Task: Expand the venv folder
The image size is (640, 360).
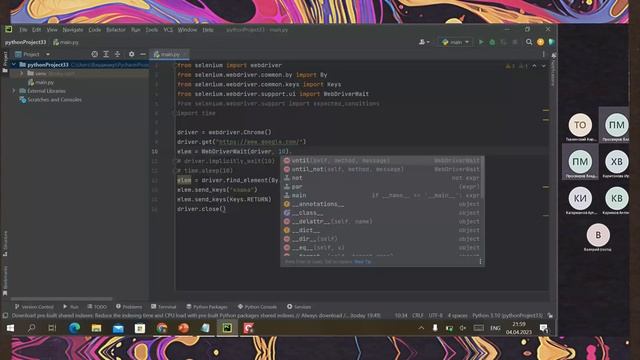Action: [x=22, y=73]
